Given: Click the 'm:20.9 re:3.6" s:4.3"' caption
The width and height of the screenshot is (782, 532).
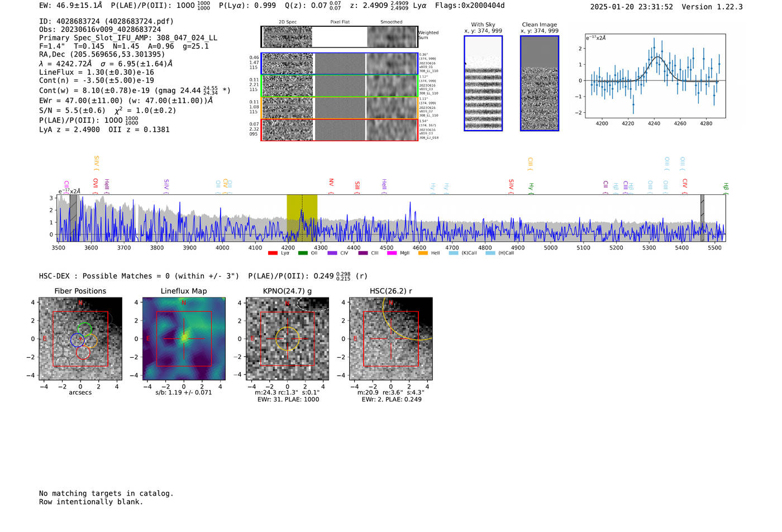Looking at the screenshot, I should pyautogui.click(x=391, y=393).
